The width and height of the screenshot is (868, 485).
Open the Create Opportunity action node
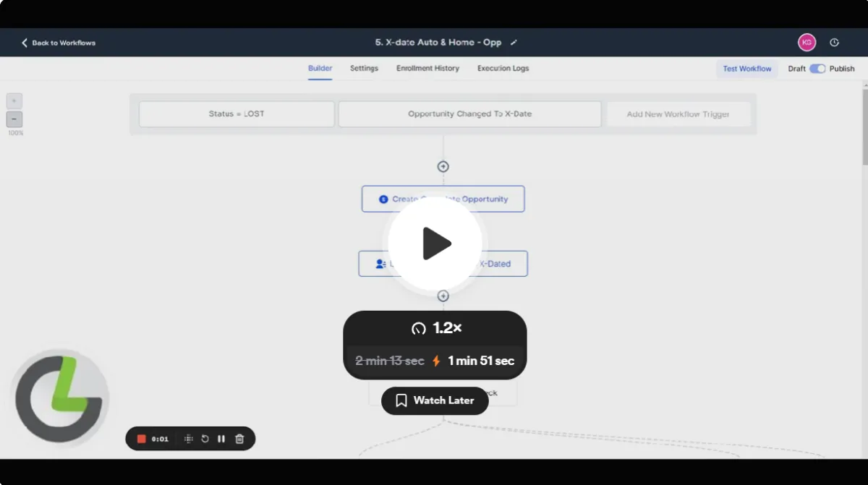click(x=443, y=199)
